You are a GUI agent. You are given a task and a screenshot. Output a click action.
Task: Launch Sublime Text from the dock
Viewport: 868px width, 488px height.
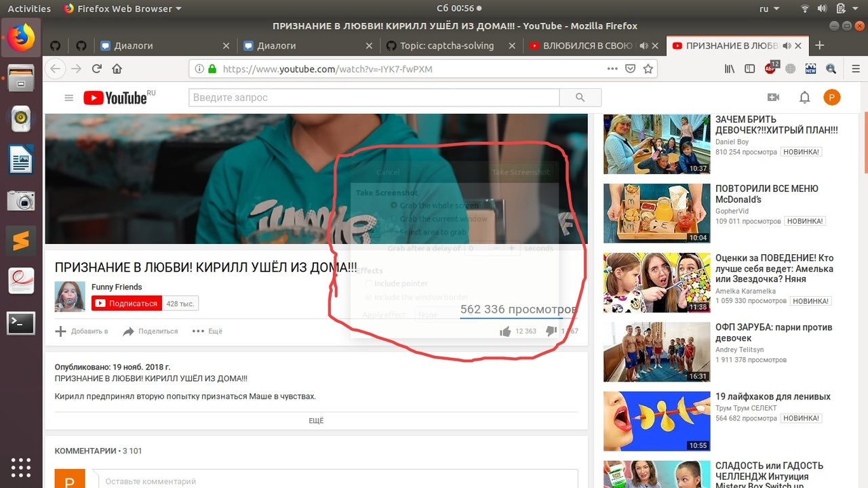[x=21, y=241]
